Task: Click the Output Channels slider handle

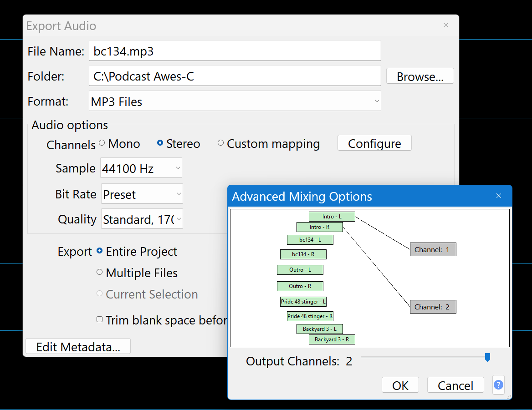Action: click(487, 357)
